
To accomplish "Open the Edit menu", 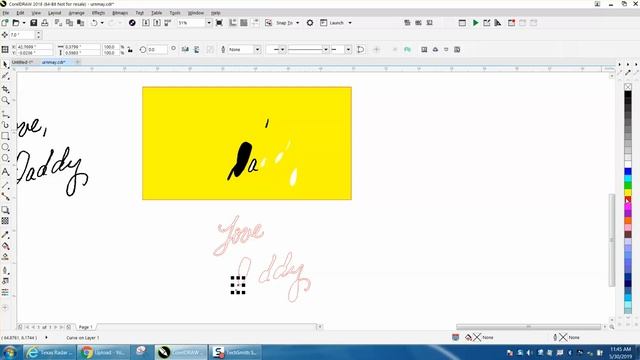I will click(20, 13).
